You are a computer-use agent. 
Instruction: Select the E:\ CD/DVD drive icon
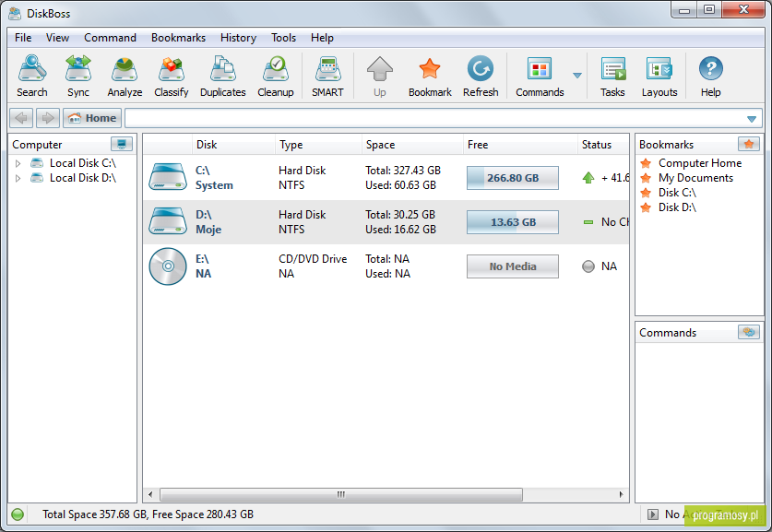click(x=168, y=266)
